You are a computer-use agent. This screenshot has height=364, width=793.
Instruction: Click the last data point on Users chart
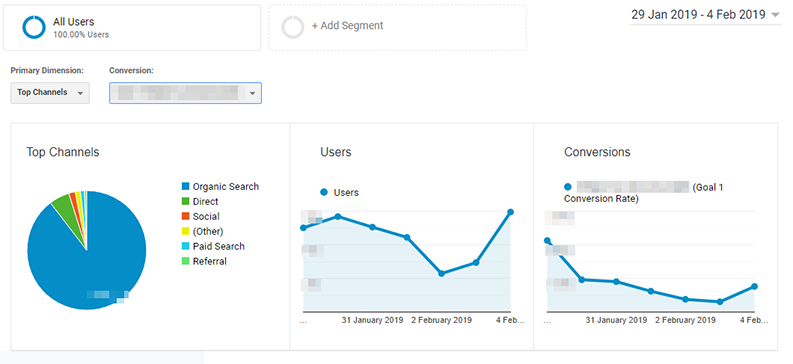point(511,212)
